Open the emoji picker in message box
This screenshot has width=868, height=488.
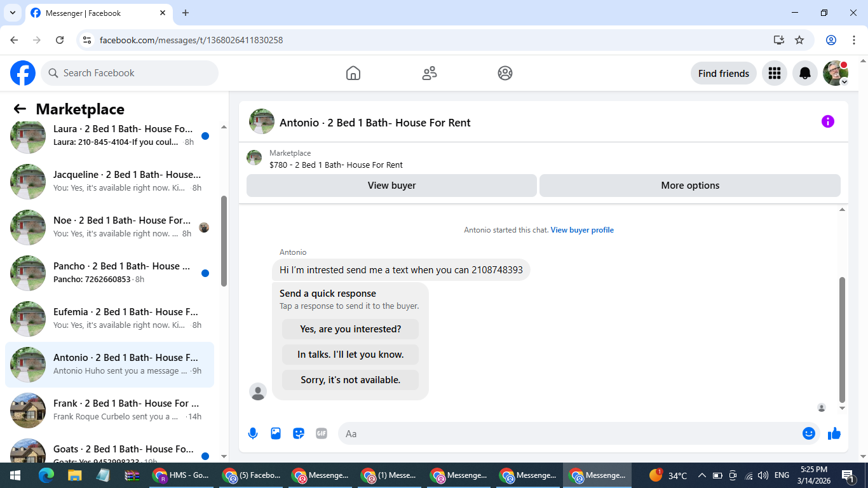coord(809,433)
